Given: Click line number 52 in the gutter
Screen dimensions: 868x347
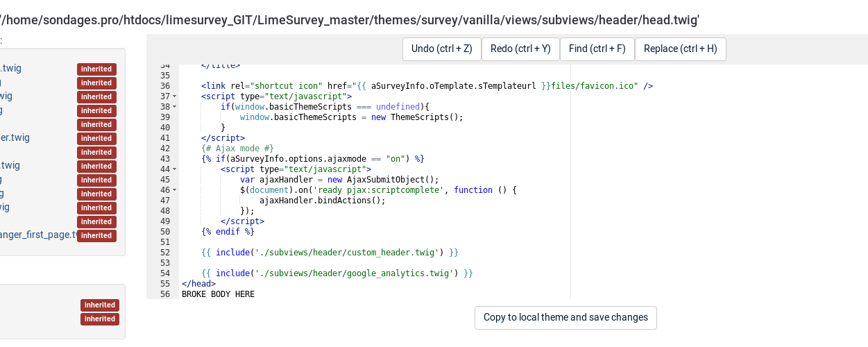Looking at the screenshot, I should (x=164, y=253).
